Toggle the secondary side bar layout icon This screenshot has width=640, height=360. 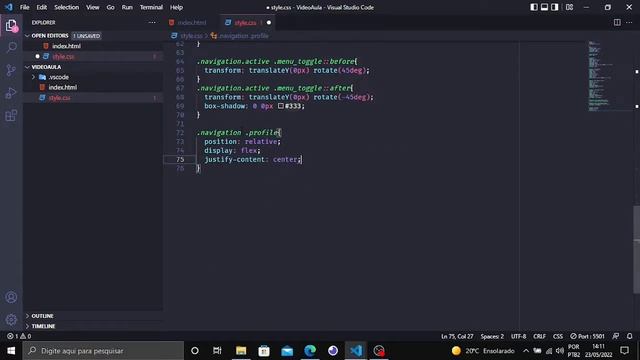click(x=555, y=7)
